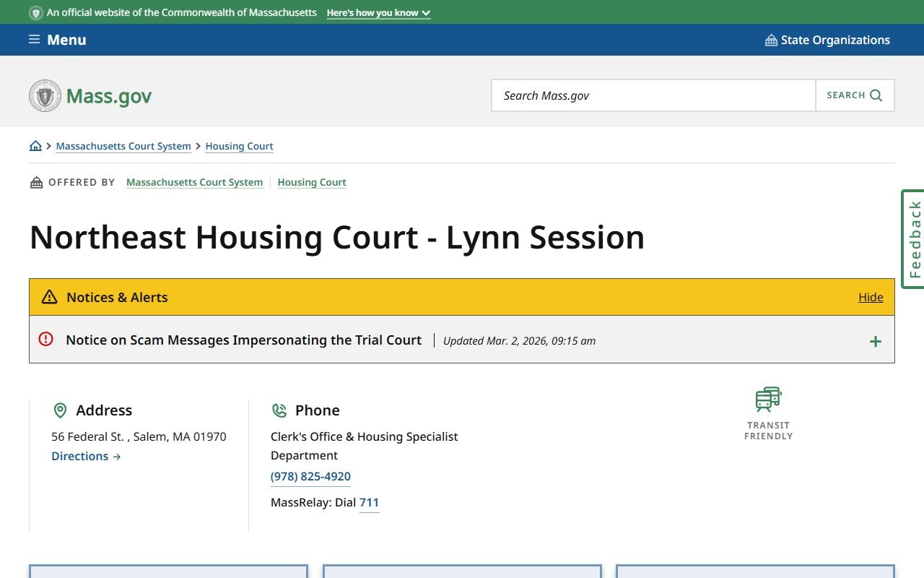This screenshot has height=578, width=924.
Task: Open the Mass.gov logo homepage
Action: pos(90,95)
